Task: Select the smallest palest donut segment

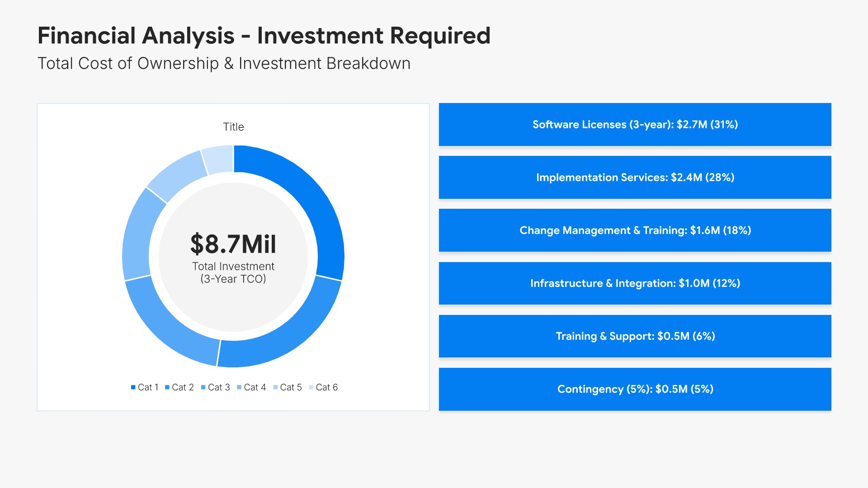Action: click(219, 160)
